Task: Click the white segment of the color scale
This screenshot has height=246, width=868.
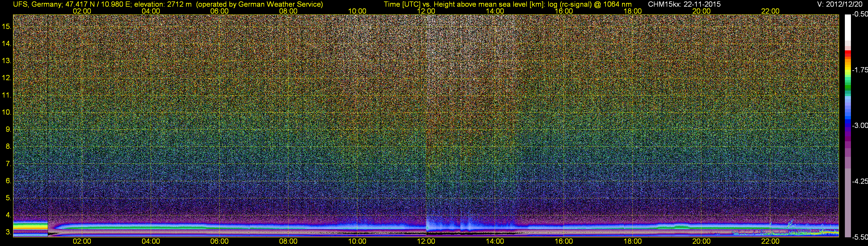Action: point(848,27)
